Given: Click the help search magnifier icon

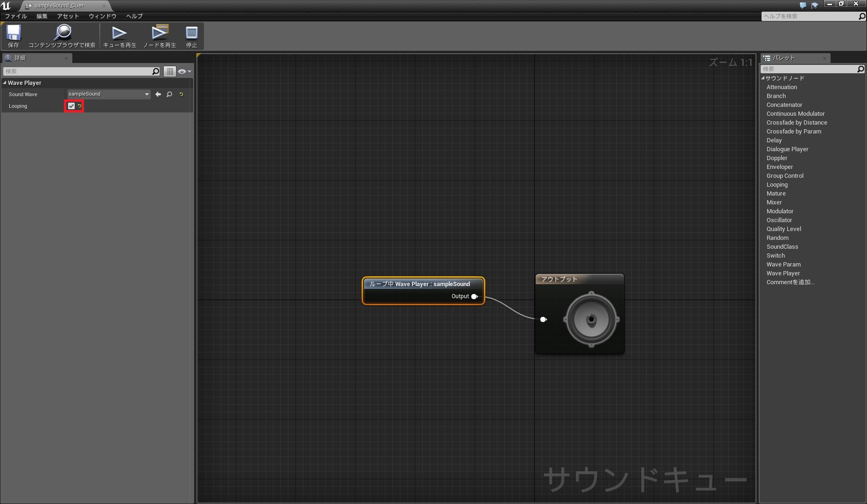Looking at the screenshot, I should 861,16.
